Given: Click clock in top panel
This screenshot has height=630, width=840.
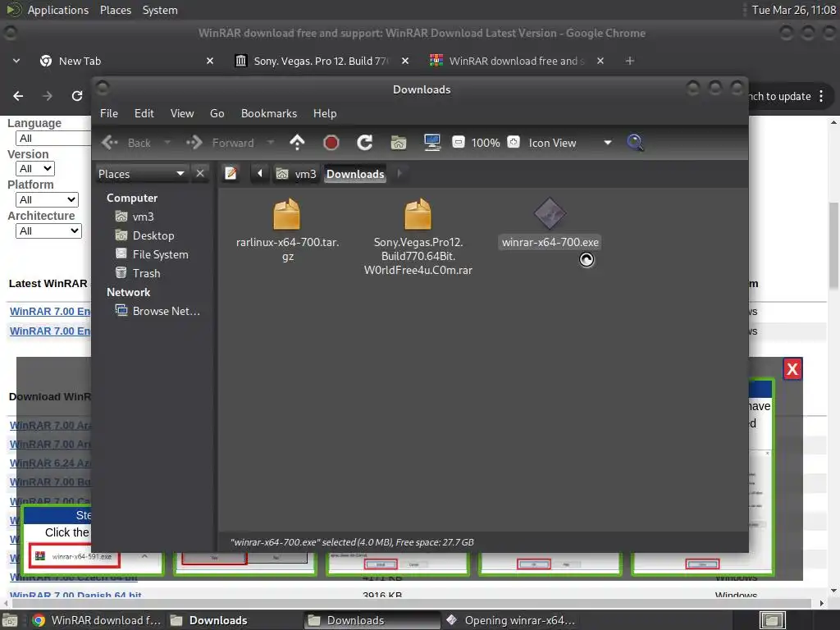Looking at the screenshot, I should [x=793, y=10].
